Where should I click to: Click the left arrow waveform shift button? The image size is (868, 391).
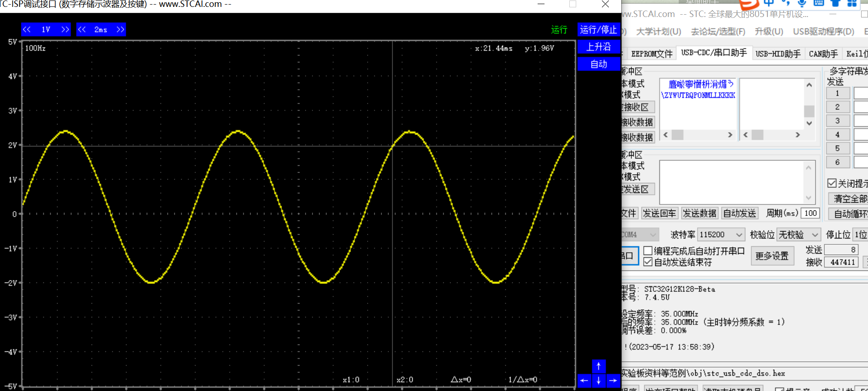(x=584, y=380)
